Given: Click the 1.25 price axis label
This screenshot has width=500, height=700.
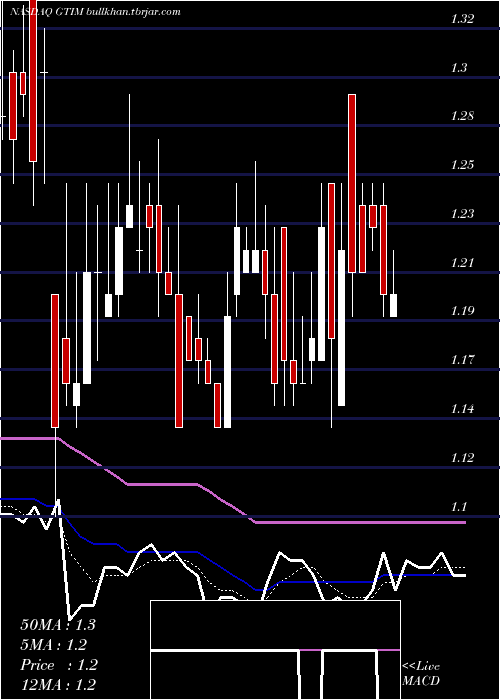Looking at the screenshot, I should [462, 165].
